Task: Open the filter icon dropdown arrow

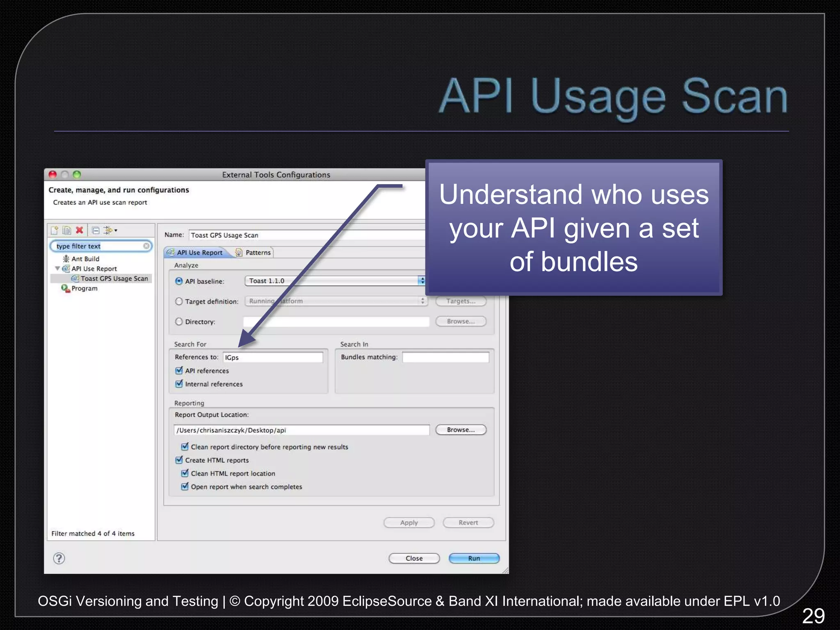Action: click(116, 231)
